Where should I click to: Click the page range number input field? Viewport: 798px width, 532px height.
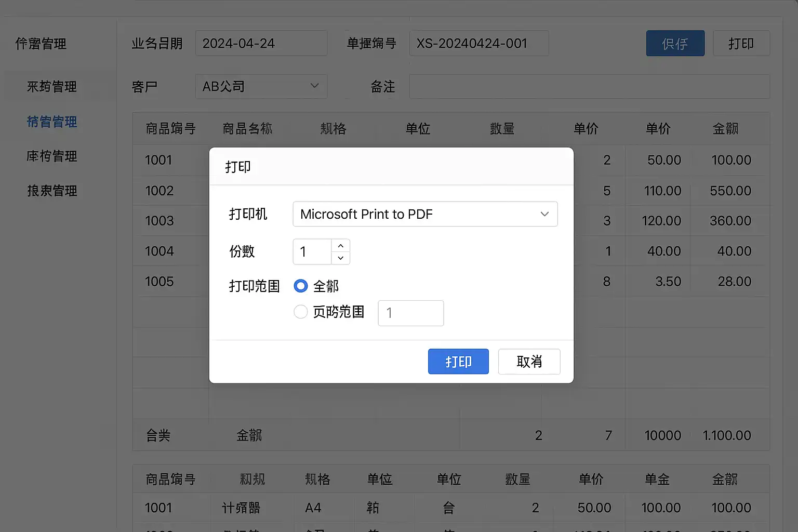410,313
